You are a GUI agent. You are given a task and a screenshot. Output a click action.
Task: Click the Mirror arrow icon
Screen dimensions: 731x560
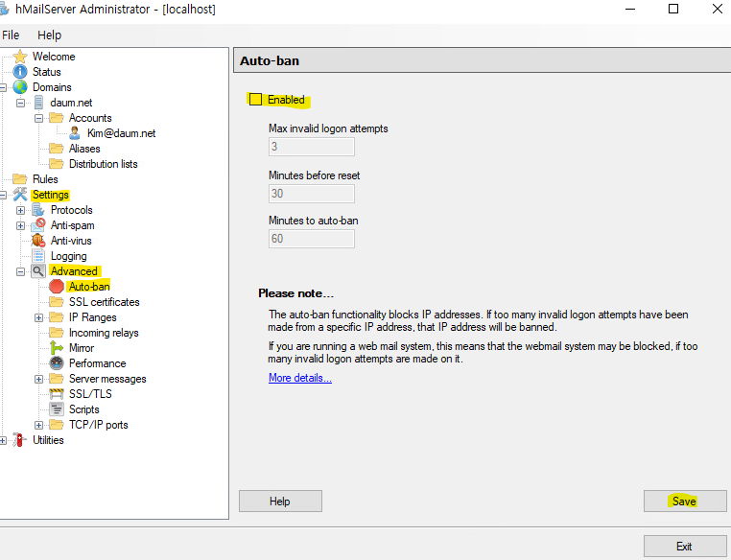coord(57,348)
